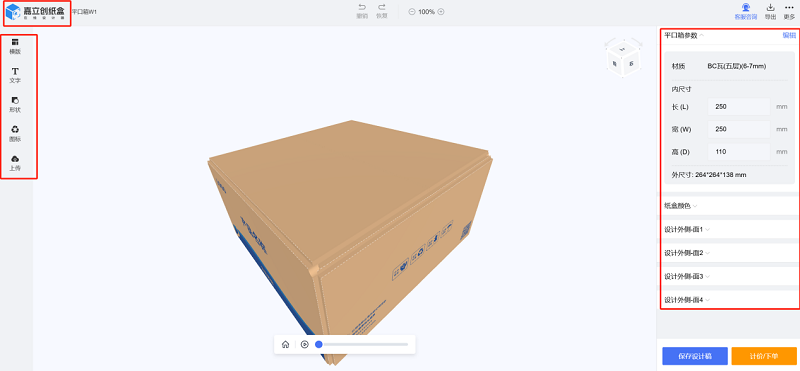Zoom in with the plus icon
Screen dimensions: 800x371
coord(441,12)
